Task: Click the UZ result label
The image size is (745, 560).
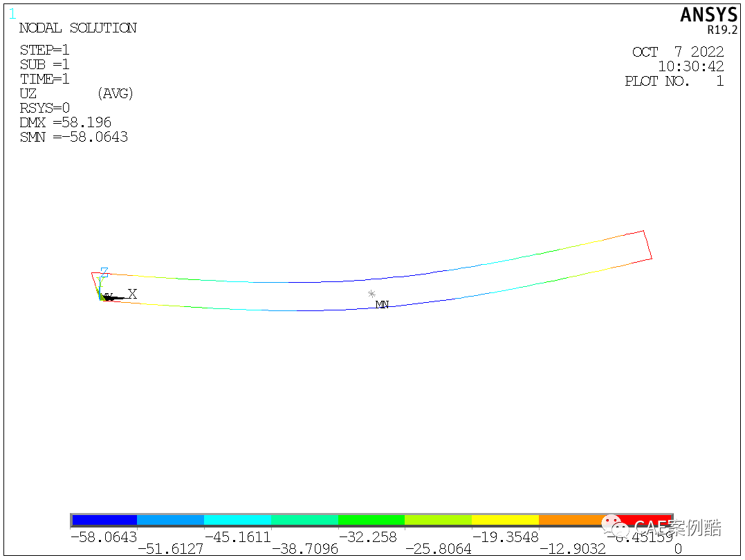Action: click(28, 93)
